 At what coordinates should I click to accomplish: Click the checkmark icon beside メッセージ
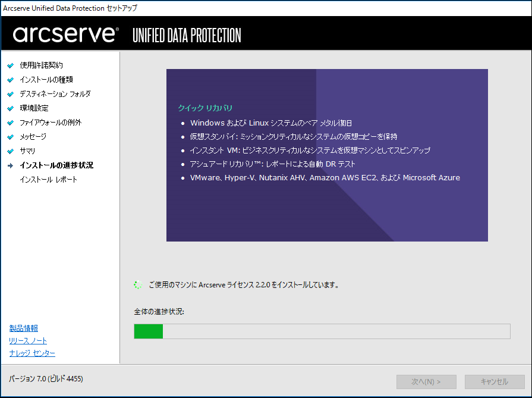11,137
